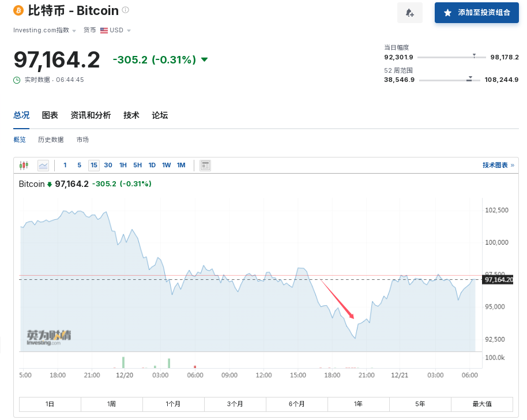
Task: Switch to the 图表 tab
Action: pyautogui.click(x=50, y=115)
